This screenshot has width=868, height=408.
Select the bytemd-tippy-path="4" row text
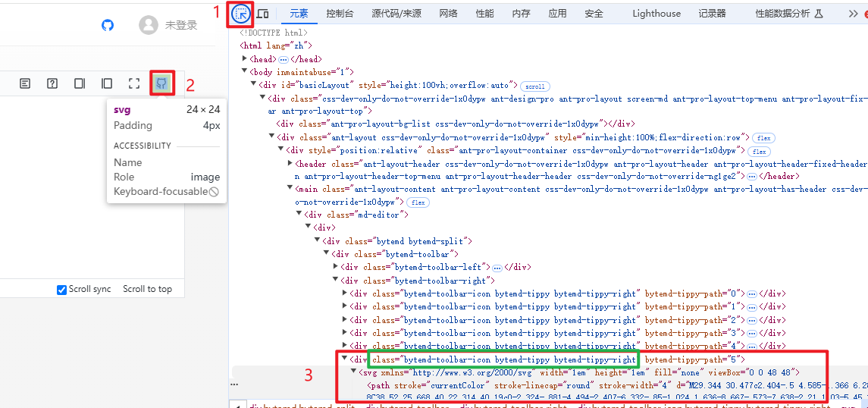pyautogui.click(x=568, y=347)
